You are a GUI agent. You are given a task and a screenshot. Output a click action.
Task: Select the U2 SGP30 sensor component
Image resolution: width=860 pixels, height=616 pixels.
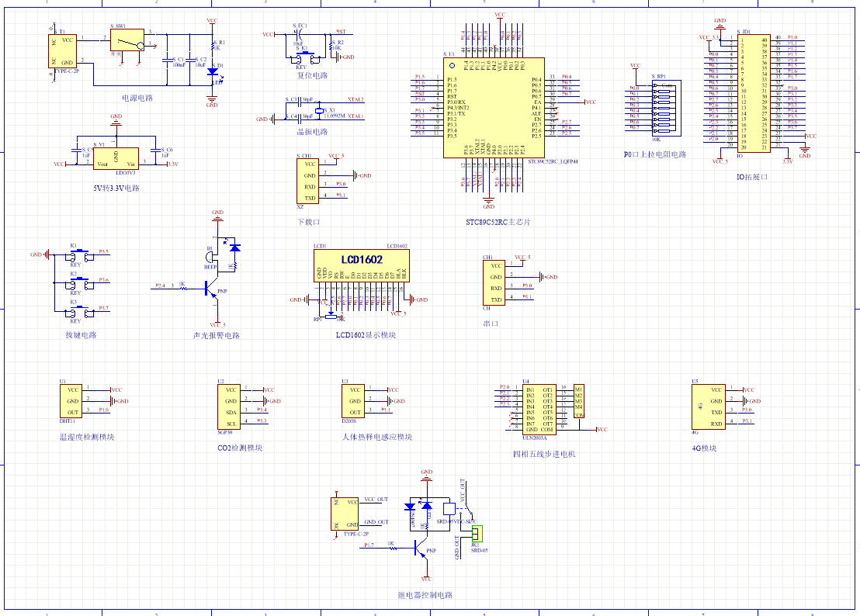229,407
